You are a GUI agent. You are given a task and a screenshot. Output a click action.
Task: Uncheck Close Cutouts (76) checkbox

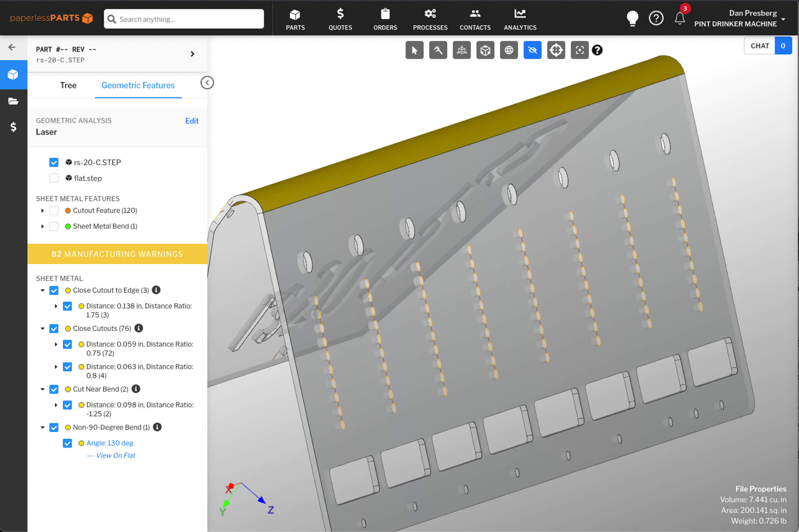(54, 328)
